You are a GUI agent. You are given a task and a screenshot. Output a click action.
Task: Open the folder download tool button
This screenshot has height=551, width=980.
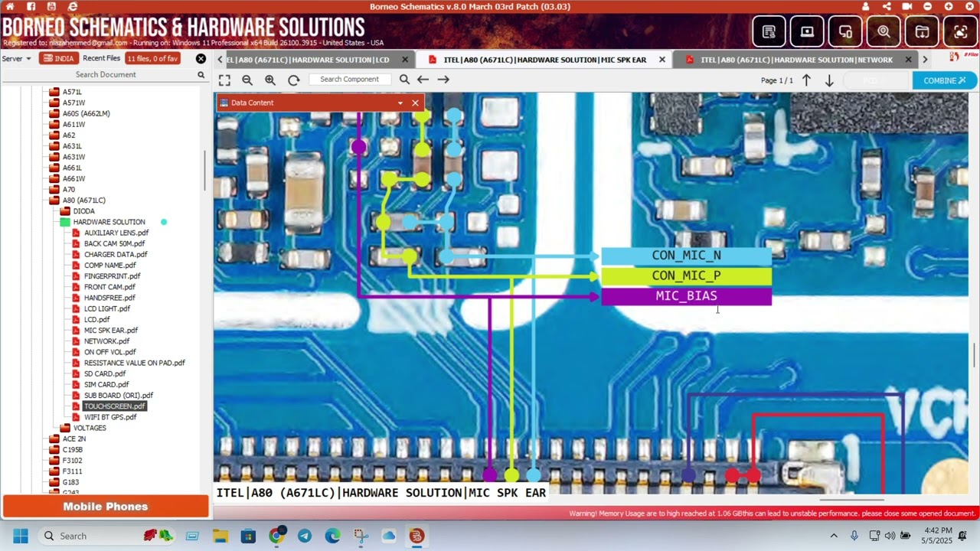[x=922, y=31]
